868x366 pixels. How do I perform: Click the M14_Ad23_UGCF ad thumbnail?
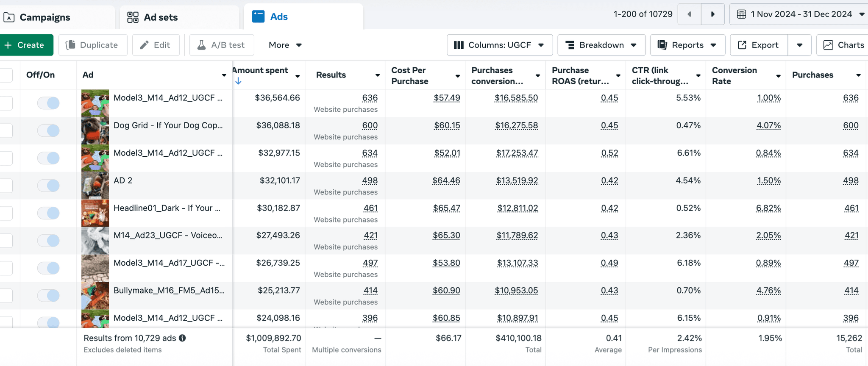click(95, 241)
